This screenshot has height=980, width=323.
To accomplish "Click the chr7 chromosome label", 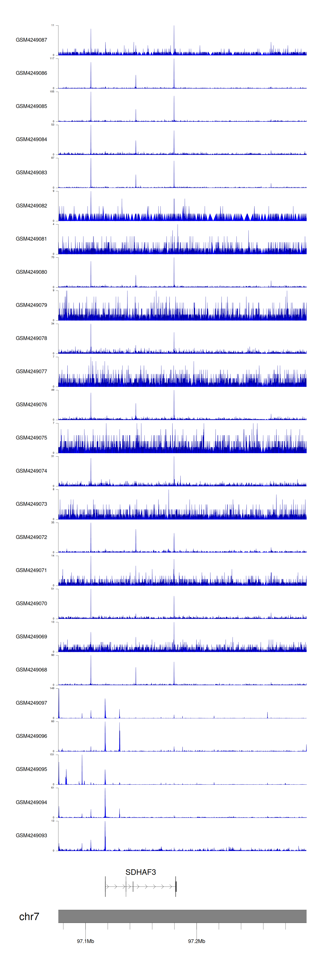I will pyautogui.click(x=29, y=916).
